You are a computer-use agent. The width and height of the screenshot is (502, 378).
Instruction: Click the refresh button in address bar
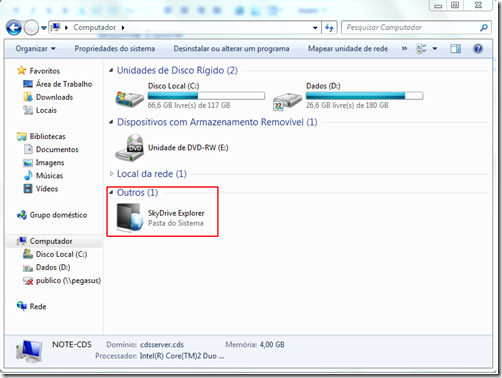point(329,28)
